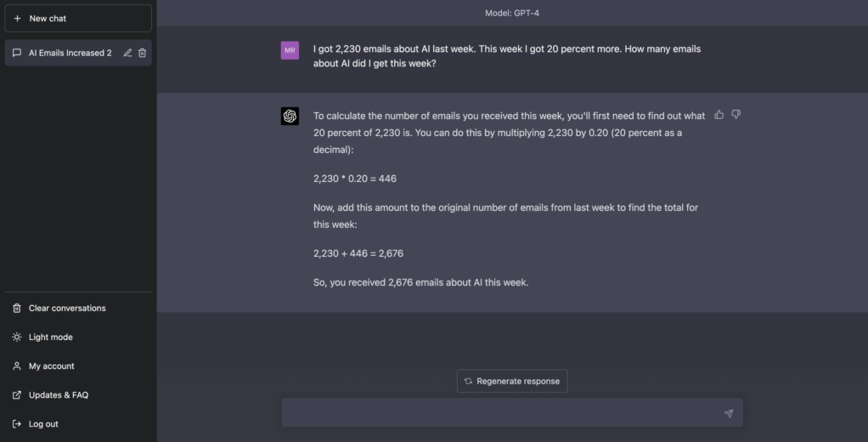This screenshot has width=868, height=442.
Task: Click the thumbs down icon on response
Action: 736,115
